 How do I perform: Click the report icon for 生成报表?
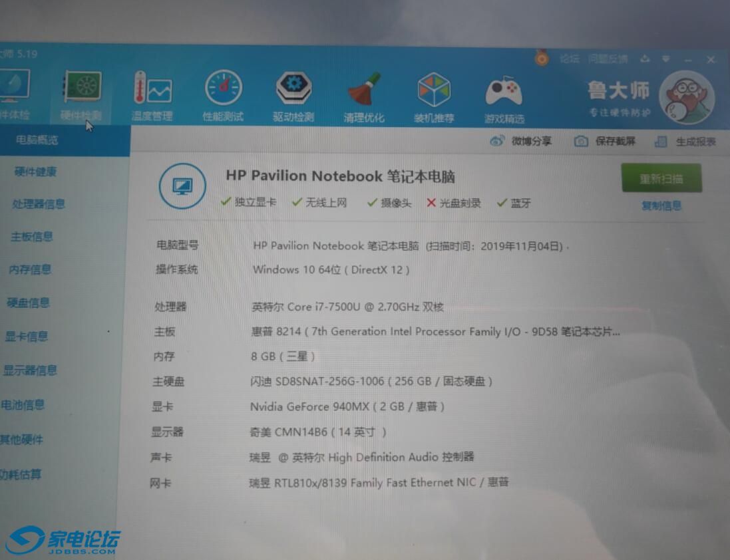tap(661, 142)
